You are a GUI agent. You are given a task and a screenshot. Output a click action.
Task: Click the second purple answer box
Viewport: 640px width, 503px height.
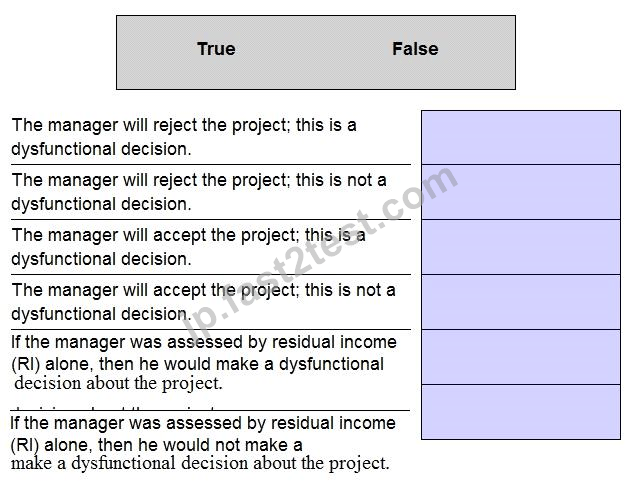[x=521, y=192]
